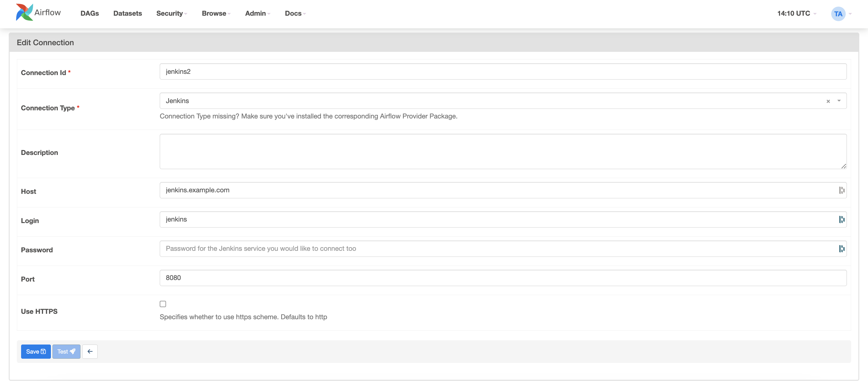Enable the Use HTTPS checkbox

pos(163,304)
